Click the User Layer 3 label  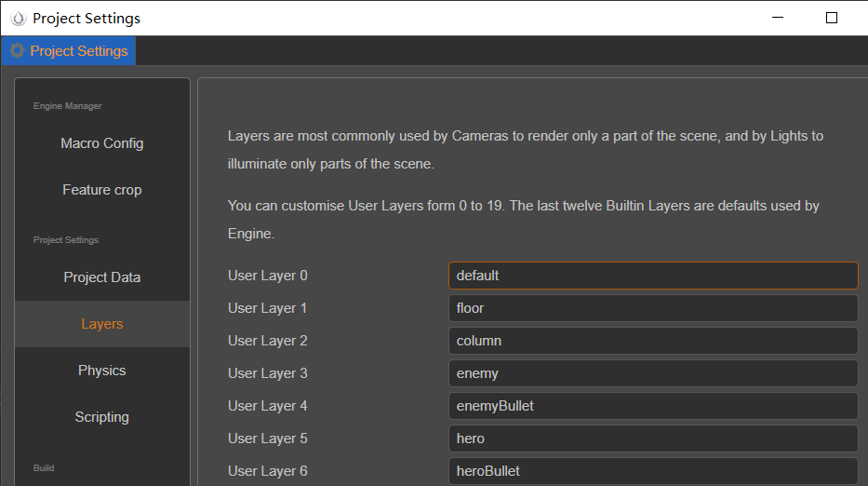268,373
